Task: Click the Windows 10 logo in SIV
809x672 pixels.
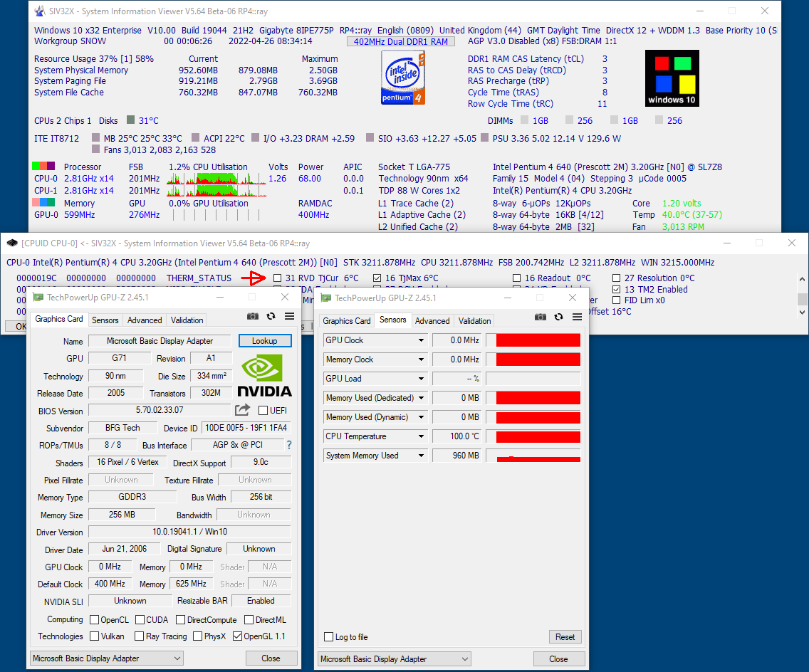Action: [672, 78]
